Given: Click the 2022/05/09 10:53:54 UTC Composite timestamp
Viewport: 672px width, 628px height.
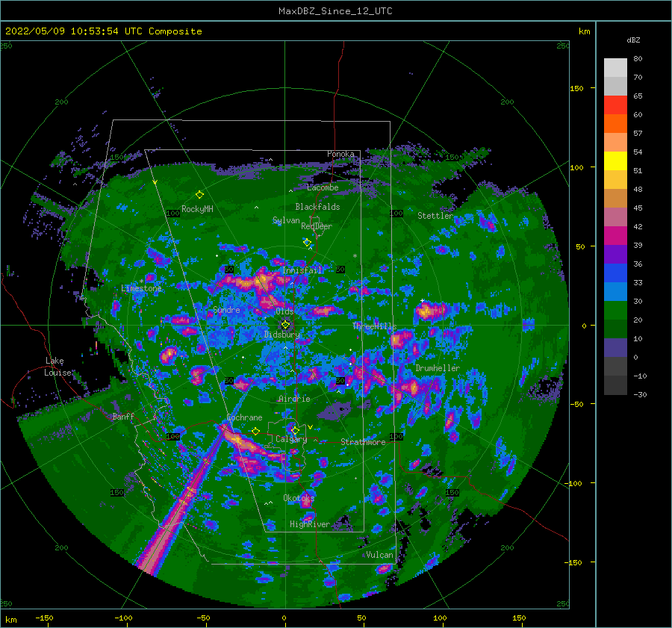Looking at the screenshot, I should pyautogui.click(x=103, y=31).
